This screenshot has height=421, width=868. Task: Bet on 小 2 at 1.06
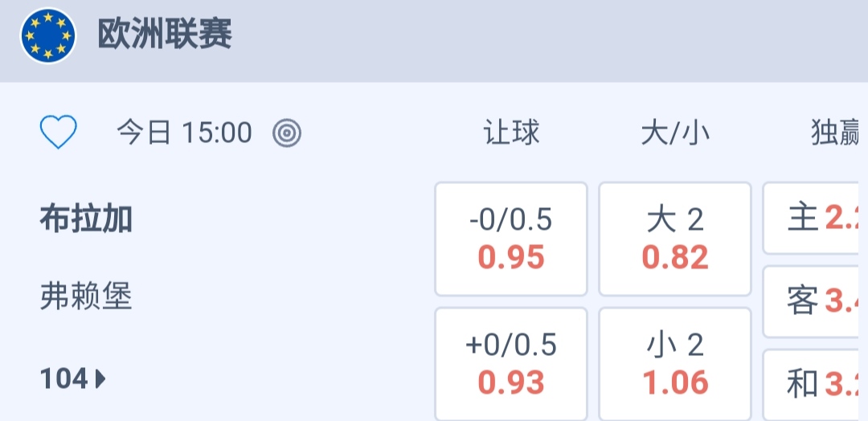click(x=675, y=364)
